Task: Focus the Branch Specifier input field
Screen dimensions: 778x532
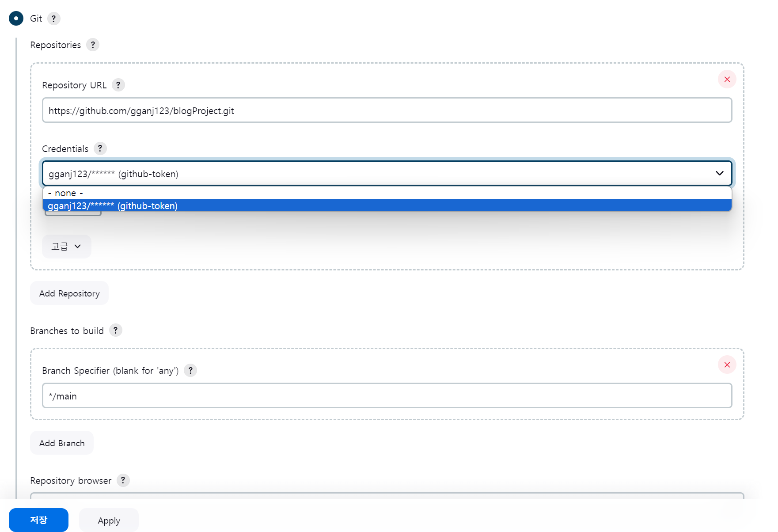Action: (387, 396)
